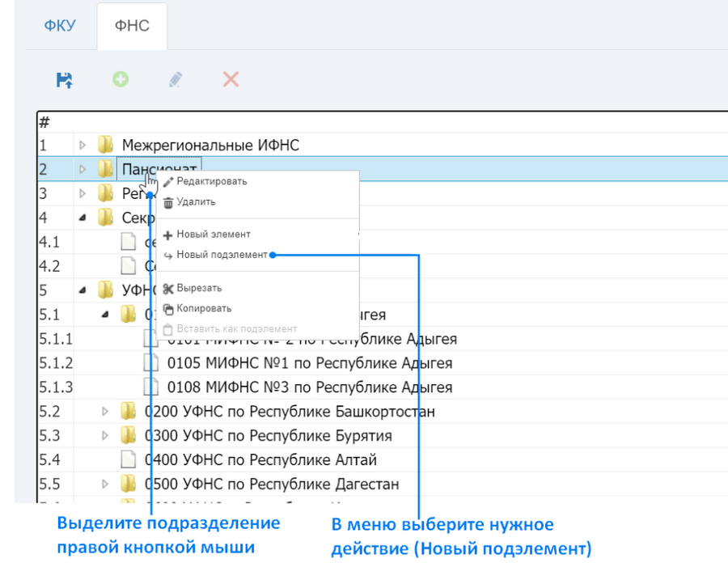Collapse the row 5.1 Адыгея node

pyautogui.click(x=105, y=315)
